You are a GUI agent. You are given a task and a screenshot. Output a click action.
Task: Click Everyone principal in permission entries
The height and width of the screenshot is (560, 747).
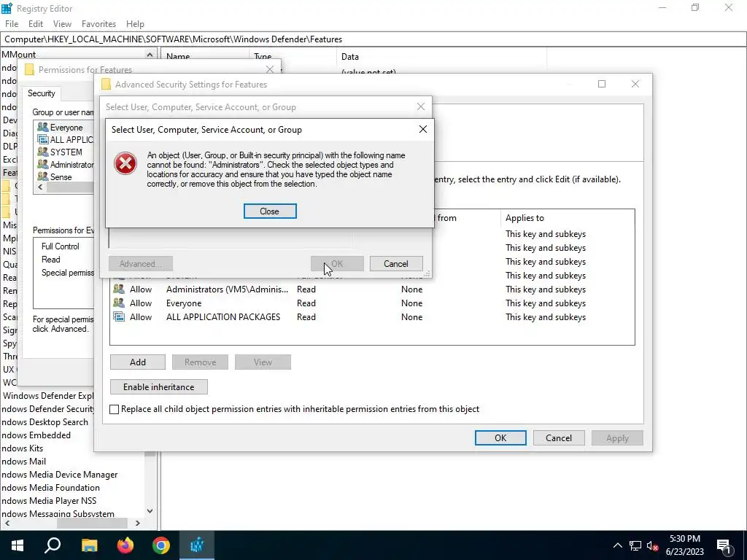(184, 303)
